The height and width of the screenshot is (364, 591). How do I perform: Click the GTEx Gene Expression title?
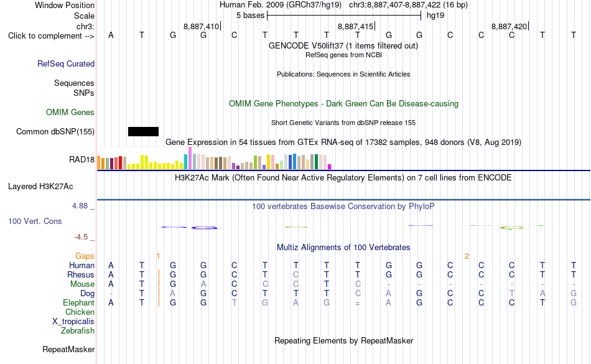pos(343,142)
